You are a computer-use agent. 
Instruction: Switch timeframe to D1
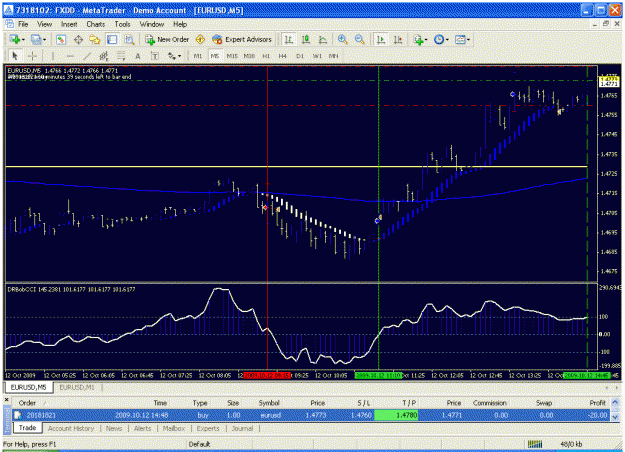click(300, 56)
